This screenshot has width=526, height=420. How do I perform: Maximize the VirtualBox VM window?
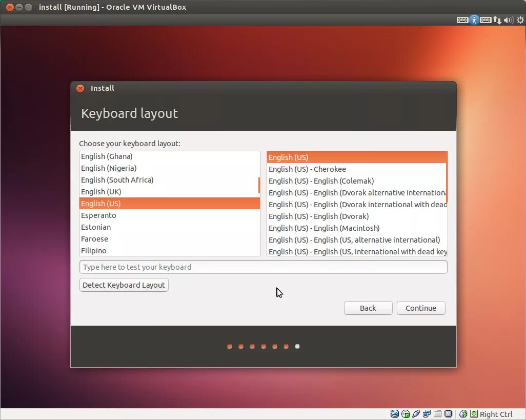[x=29, y=7]
